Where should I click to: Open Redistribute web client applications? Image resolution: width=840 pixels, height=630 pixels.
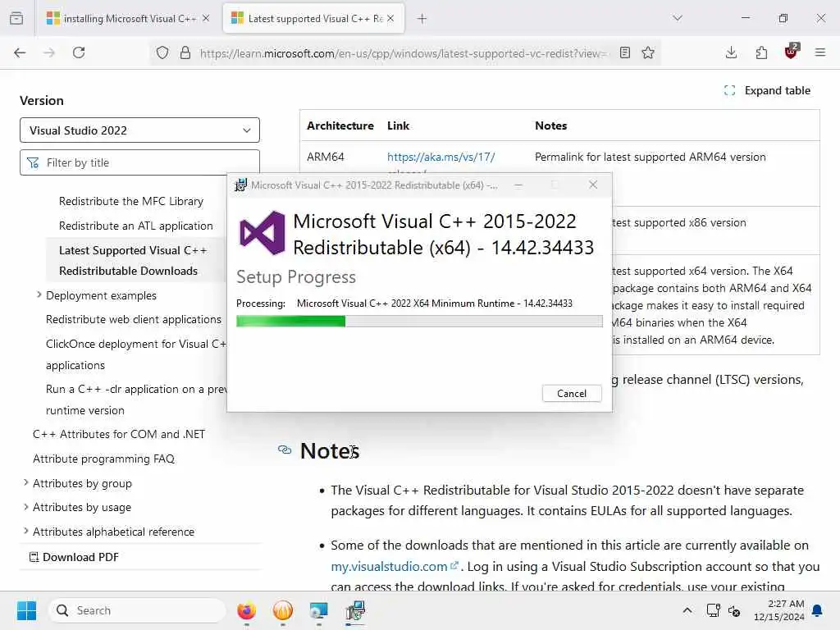(134, 319)
